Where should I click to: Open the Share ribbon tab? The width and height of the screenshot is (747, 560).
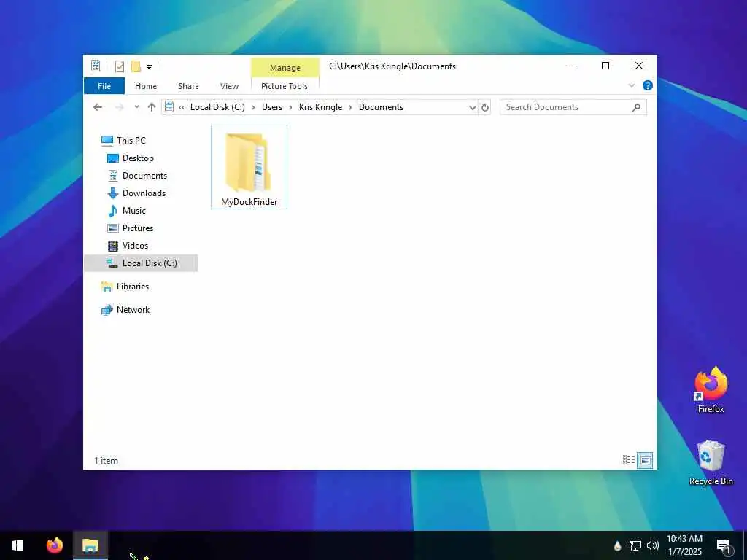click(188, 86)
